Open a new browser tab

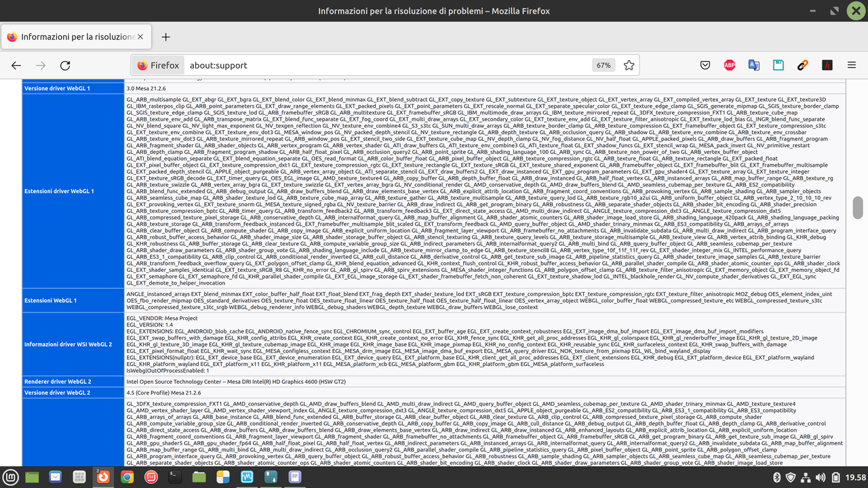point(167,37)
